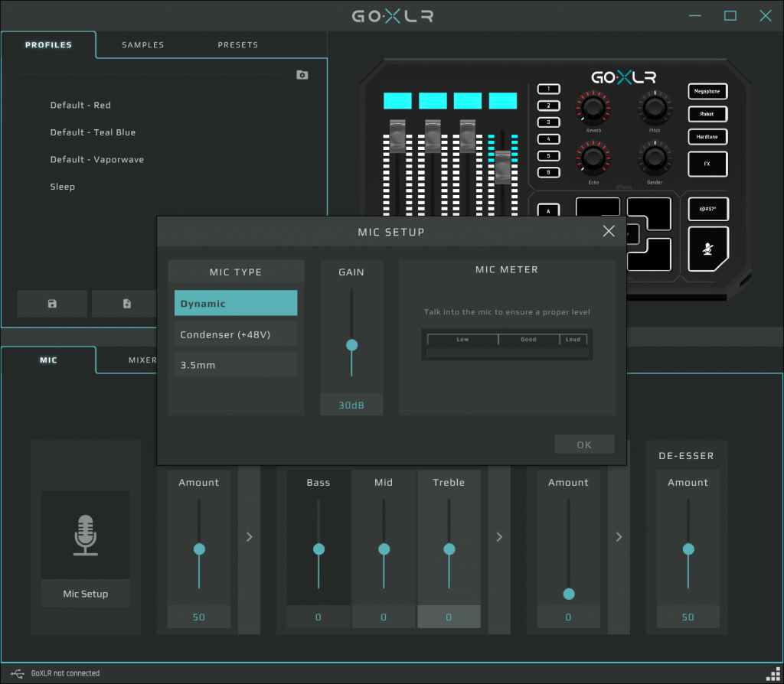
Task: Select the Default - Teal Blue profile
Action: [x=93, y=132]
